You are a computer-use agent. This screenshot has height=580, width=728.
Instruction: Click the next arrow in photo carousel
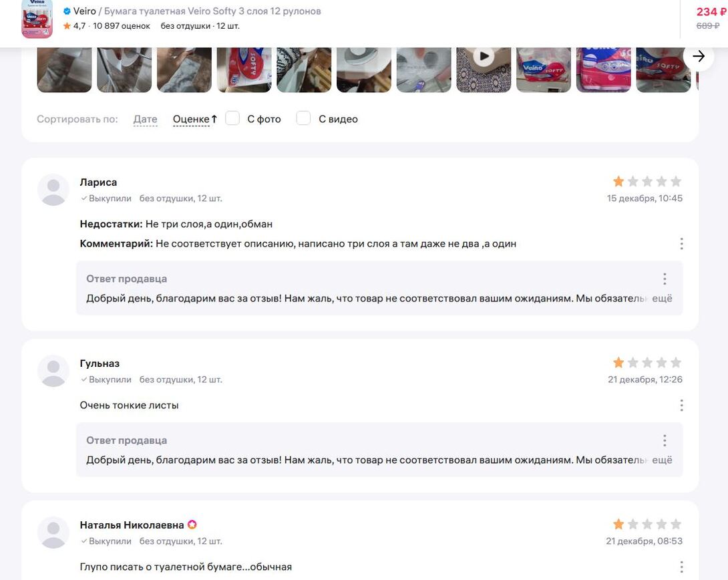(x=699, y=56)
